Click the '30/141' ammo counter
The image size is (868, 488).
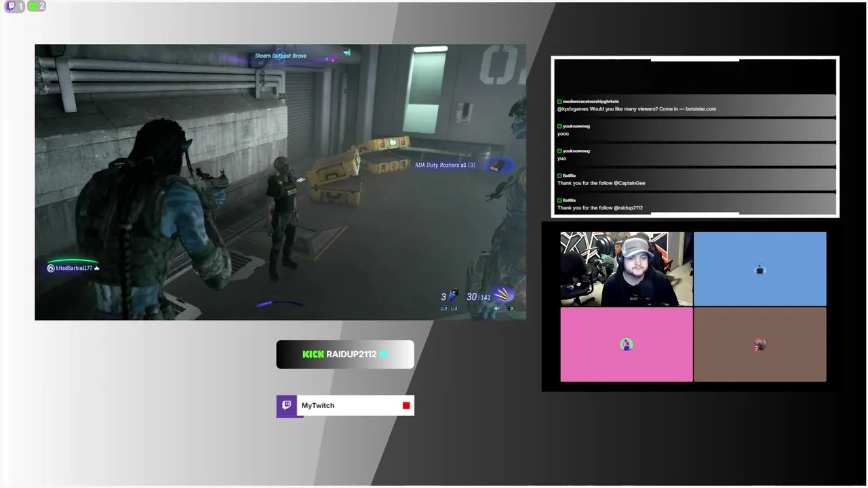[x=478, y=297]
